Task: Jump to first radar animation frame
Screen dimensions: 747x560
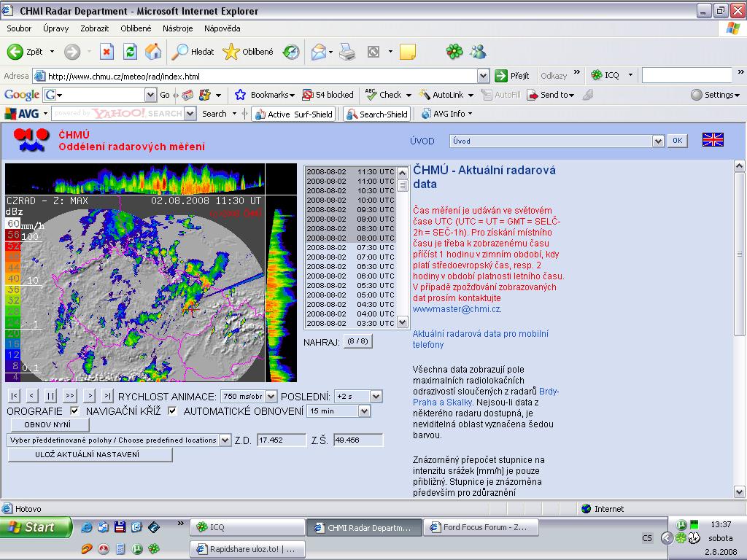Action: (14, 396)
